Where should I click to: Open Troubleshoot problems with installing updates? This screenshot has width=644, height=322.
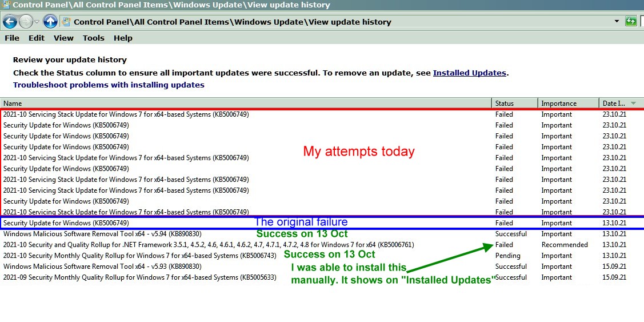pos(109,85)
